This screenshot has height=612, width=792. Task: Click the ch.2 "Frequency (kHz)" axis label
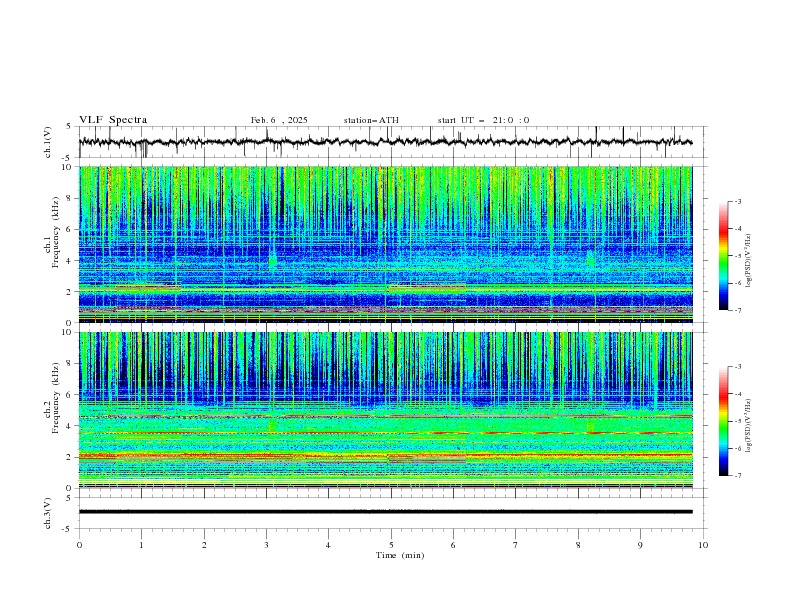56,398
